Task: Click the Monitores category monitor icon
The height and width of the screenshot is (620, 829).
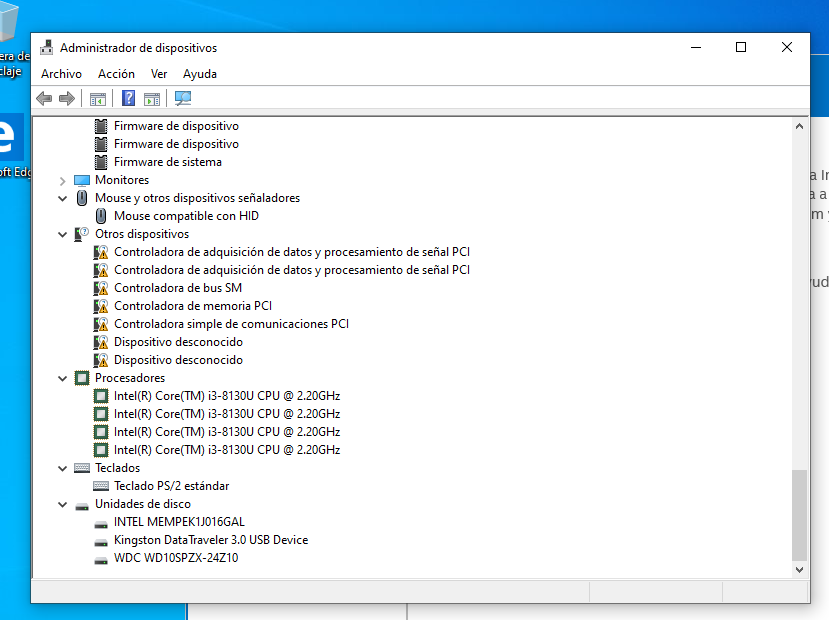Action: (82, 180)
